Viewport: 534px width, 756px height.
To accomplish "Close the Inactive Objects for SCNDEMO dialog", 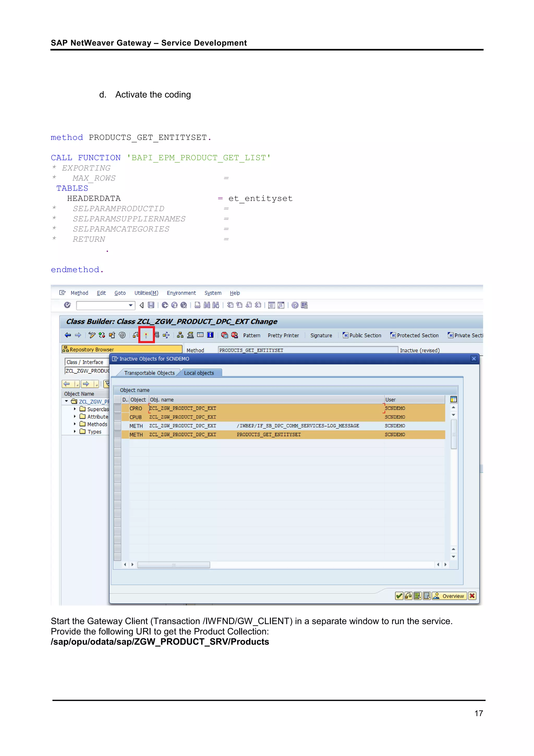I will coord(474,359).
